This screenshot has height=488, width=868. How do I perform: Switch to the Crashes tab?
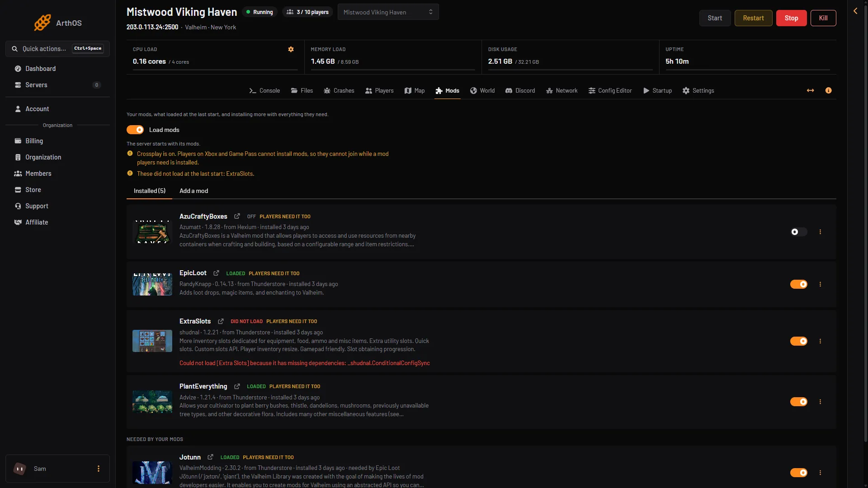pyautogui.click(x=339, y=91)
